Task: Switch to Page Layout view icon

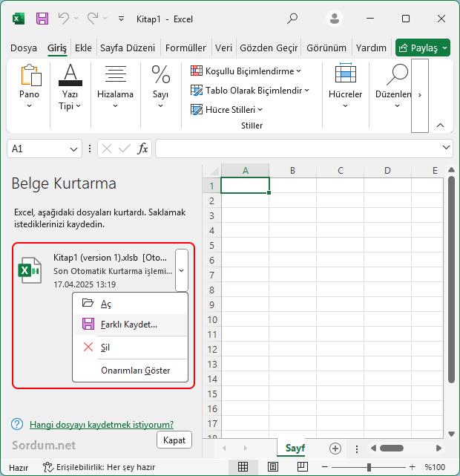Action: pyautogui.click(x=272, y=467)
